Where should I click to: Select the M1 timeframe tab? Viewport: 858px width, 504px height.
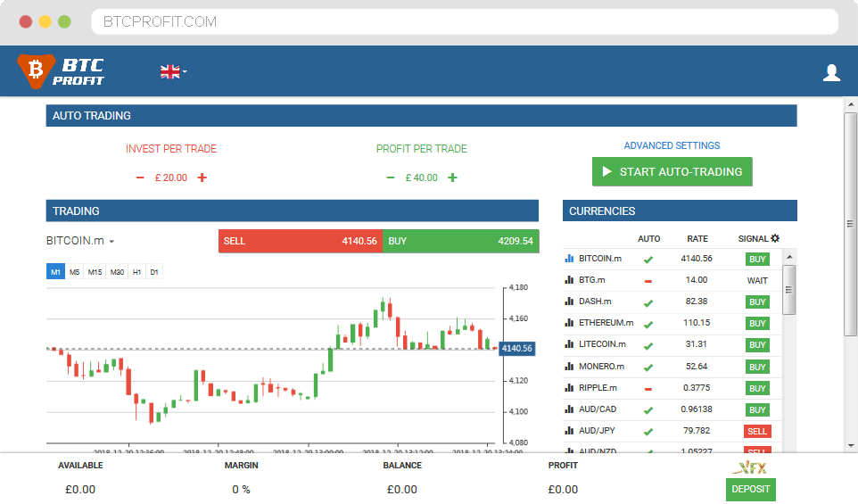[56, 272]
